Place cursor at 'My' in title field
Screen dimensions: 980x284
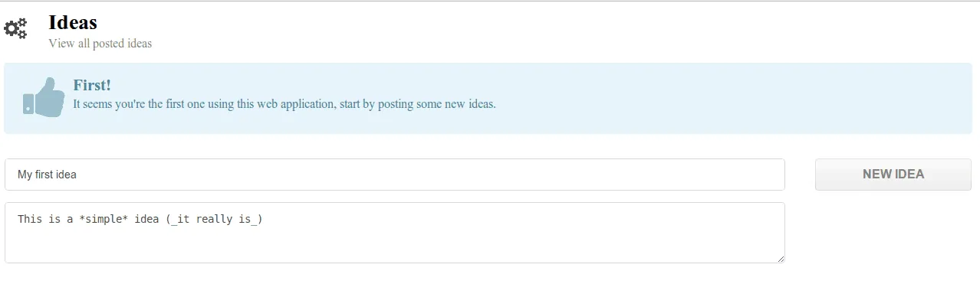(25, 175)
